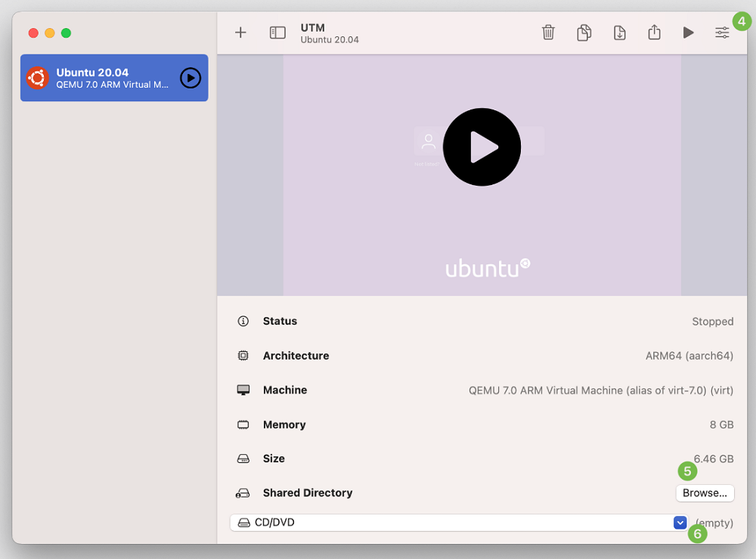Click the plus icon to create a new VM
Viewport: 756px width, 559px height.
coord(240,32)
